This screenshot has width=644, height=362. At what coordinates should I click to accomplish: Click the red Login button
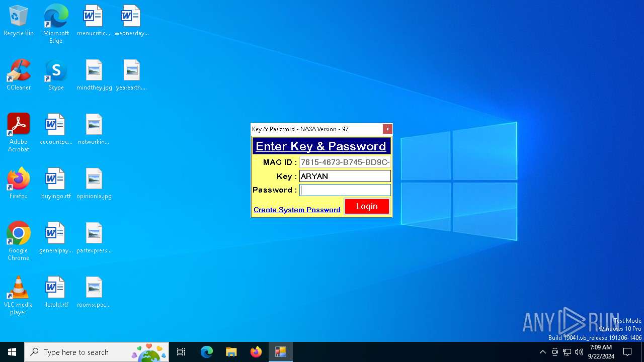(367, 206)
